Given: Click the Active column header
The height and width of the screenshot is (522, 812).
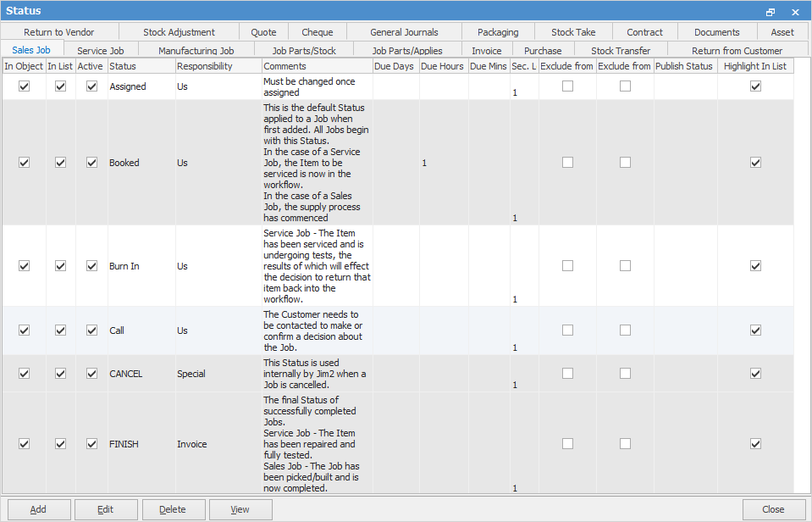Looking at the screenshot, I should tap(91, 66).
